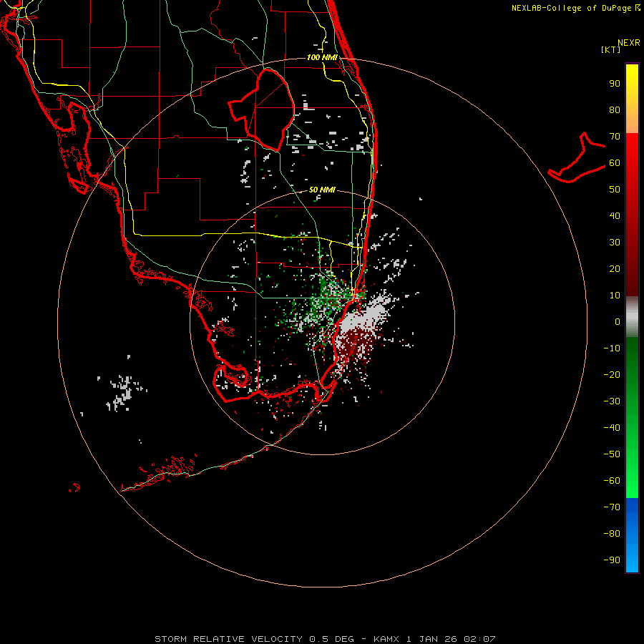Click the Bahamas island outline east of Florida
644x644 pixels.
[577, 158]
